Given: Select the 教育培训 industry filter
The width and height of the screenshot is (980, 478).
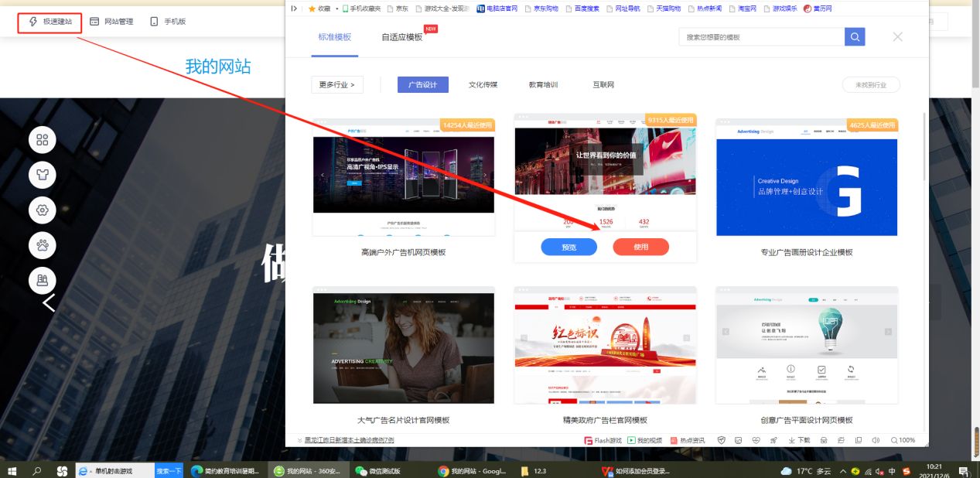Looking at the screenshot, I should tap(543, 85).
